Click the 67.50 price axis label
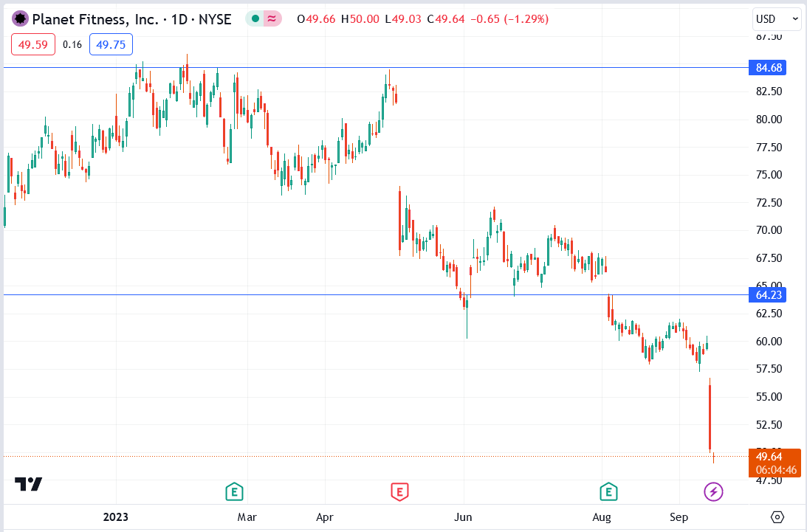The width and height of the screenshot is (807, 532). [769, 258]
